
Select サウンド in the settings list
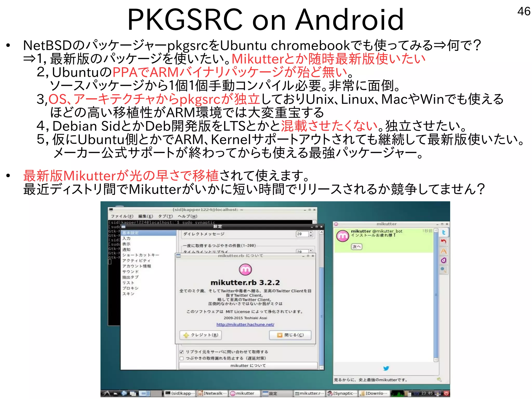pyautogui.click(x=149, y=272)
